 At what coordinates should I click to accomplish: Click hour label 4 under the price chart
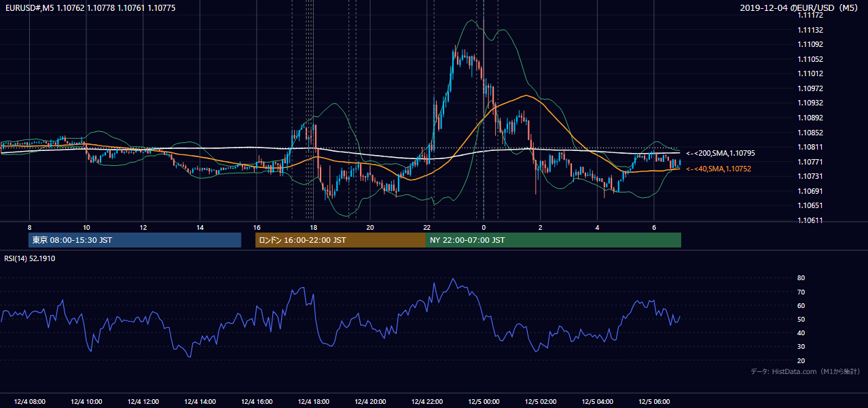tap(597, 227)
